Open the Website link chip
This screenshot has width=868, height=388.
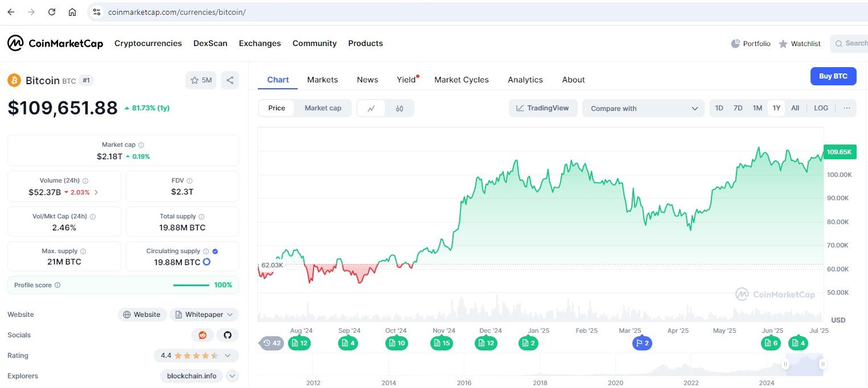pos(142,315)
